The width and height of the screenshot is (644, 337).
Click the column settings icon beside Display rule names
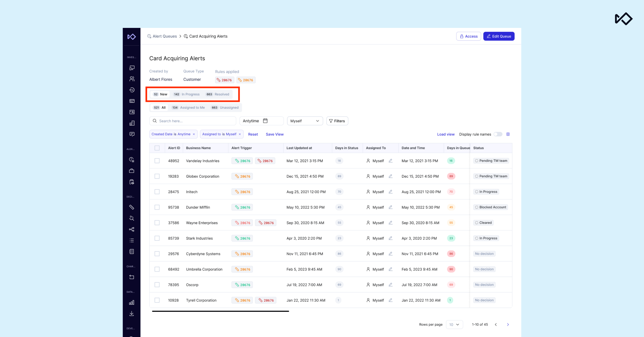[508, 134]
